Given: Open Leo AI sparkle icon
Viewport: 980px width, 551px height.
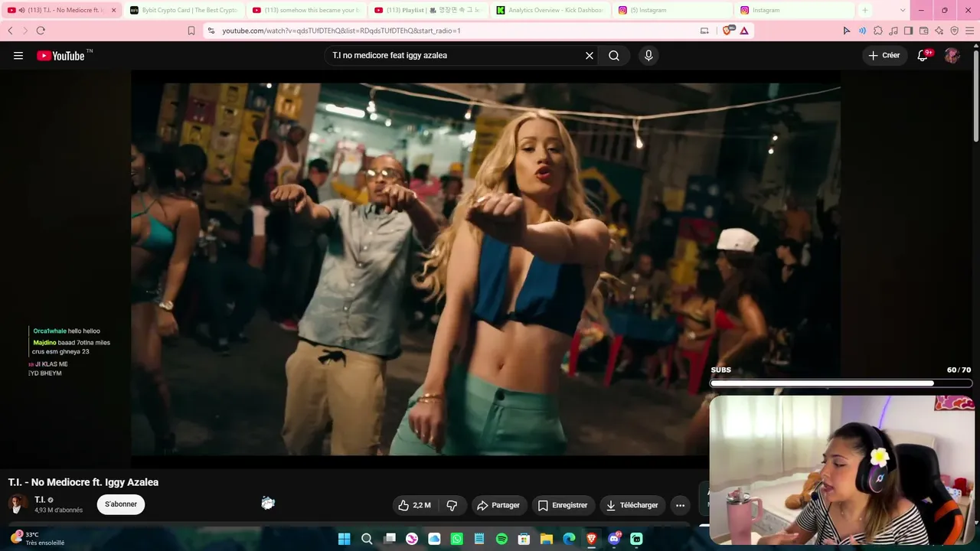Looking at the screenshot, I should pos(939,31).
